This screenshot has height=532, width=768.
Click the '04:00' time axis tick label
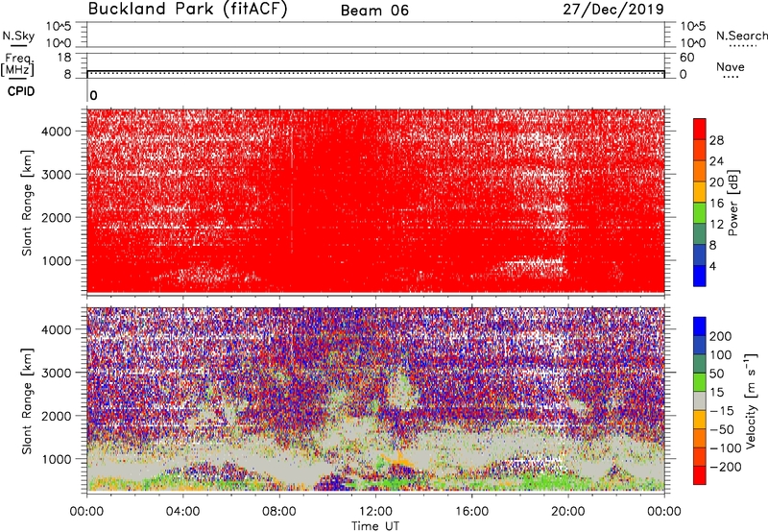tap(183, 512)
